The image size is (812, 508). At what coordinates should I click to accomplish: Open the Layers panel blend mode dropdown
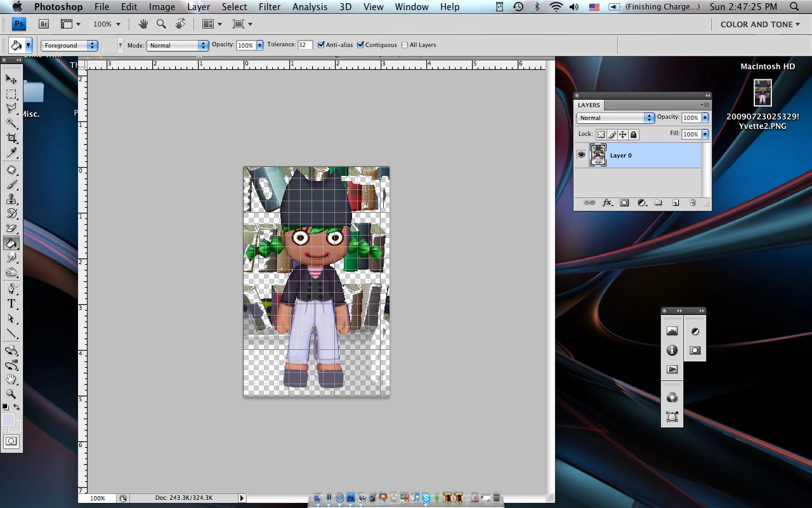pos(615,117)
